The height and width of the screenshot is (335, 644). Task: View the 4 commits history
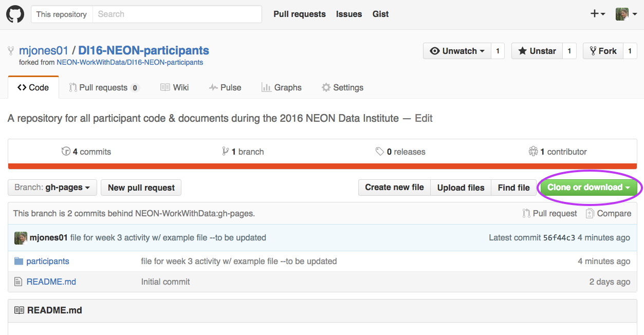pyautogui.click(x=86, y=152)
